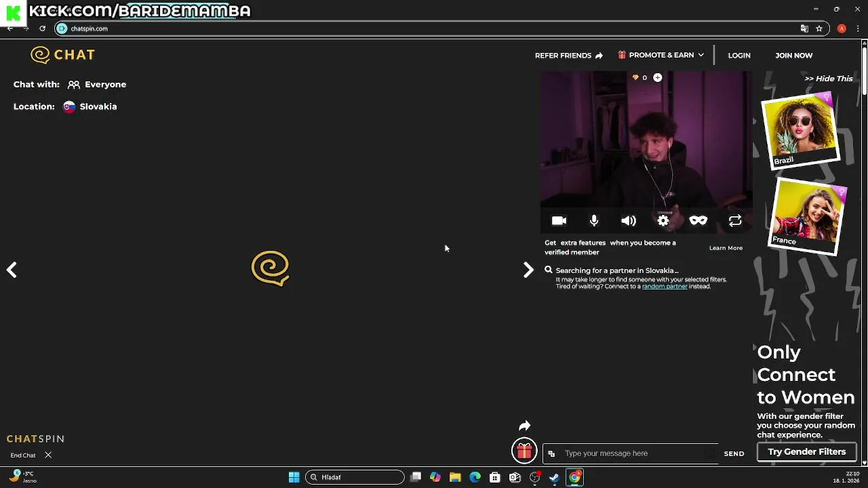Click the weather widget on taskbar
This screenshot has height=488, width=868.
pos(23,477)
